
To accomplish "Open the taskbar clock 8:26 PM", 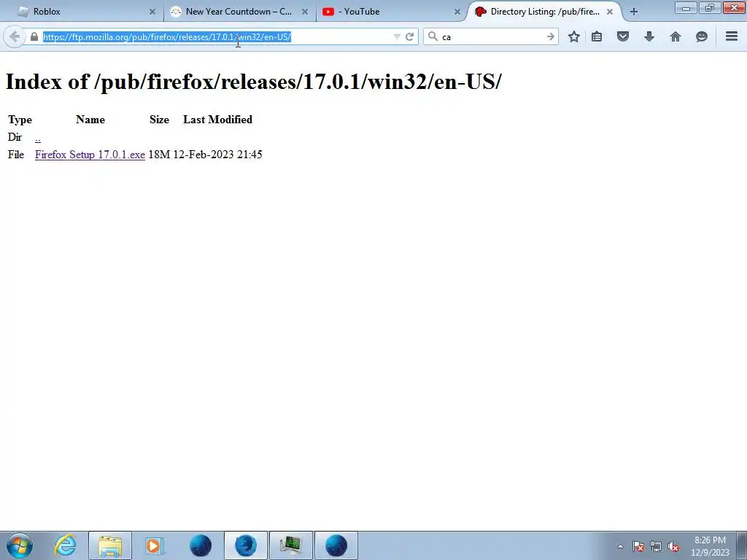I will coord(710,545).
